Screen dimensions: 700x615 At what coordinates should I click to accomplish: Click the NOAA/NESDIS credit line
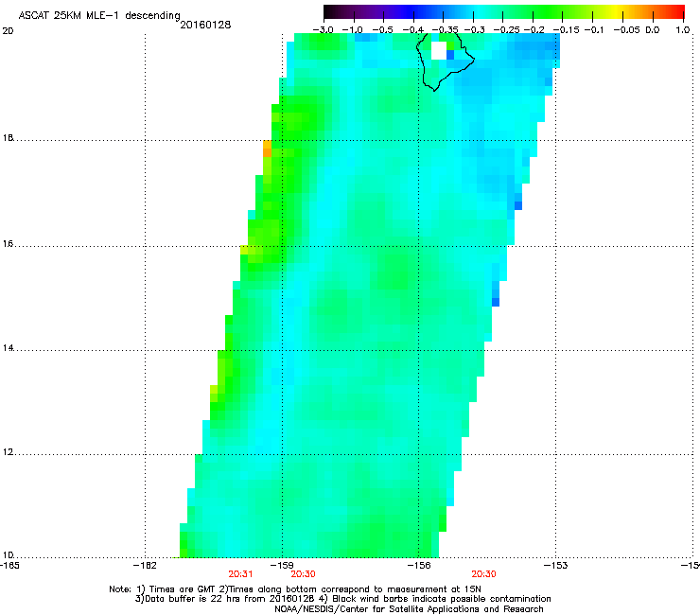coord(409,609)
